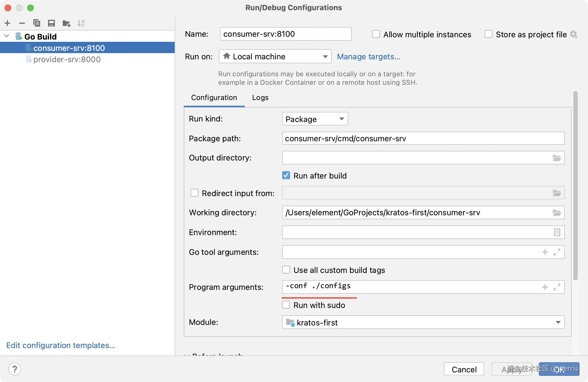Create new folder via toolbar icon
This screenshot has height=382, width=588.
pos(66,23)
